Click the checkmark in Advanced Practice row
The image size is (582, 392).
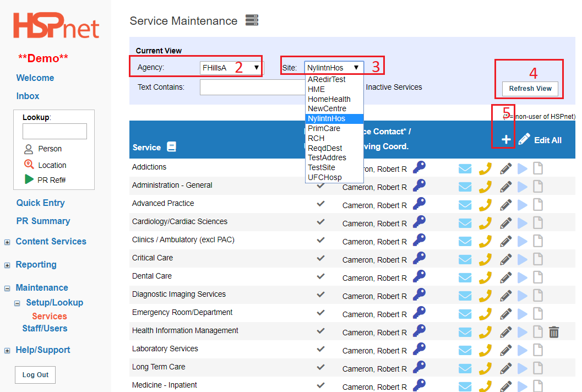320,203
